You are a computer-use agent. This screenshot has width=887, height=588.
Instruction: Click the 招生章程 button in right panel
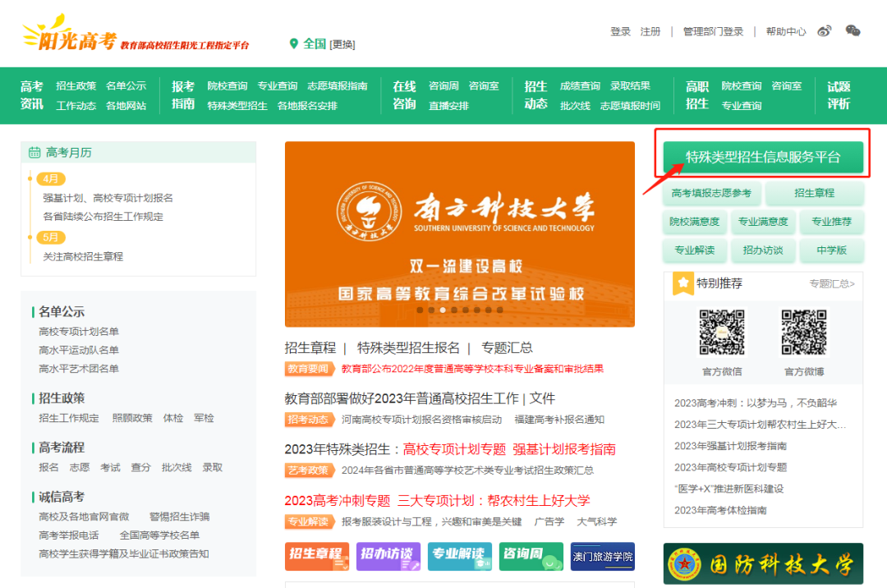[x=814, y=193]
